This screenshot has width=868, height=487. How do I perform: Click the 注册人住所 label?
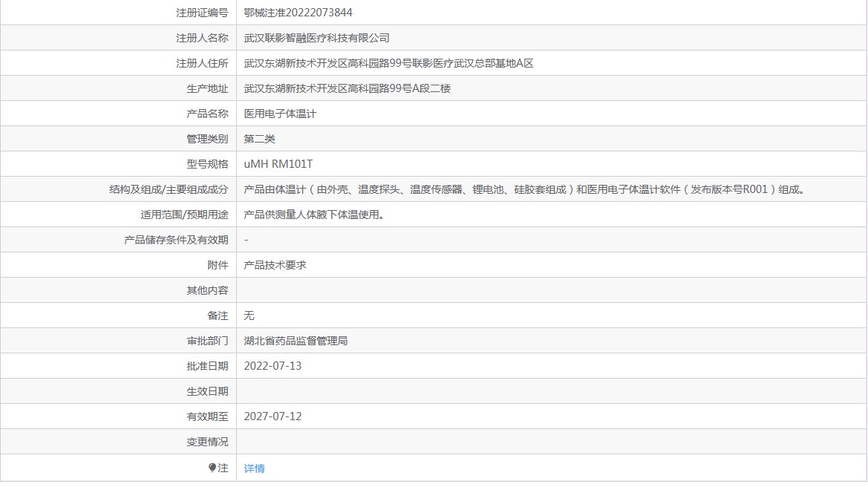point(202,64)
